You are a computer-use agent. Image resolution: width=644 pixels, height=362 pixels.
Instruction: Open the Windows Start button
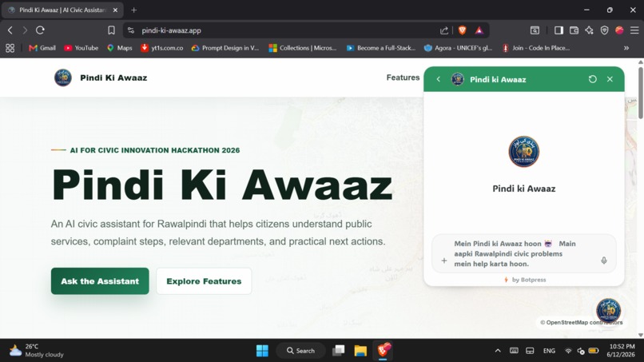point(262,351)
